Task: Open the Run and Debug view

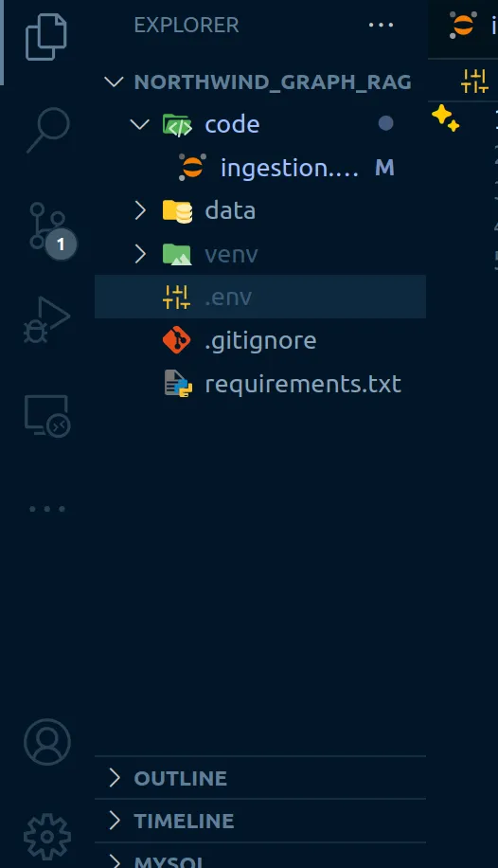Action: pos(46,320)
